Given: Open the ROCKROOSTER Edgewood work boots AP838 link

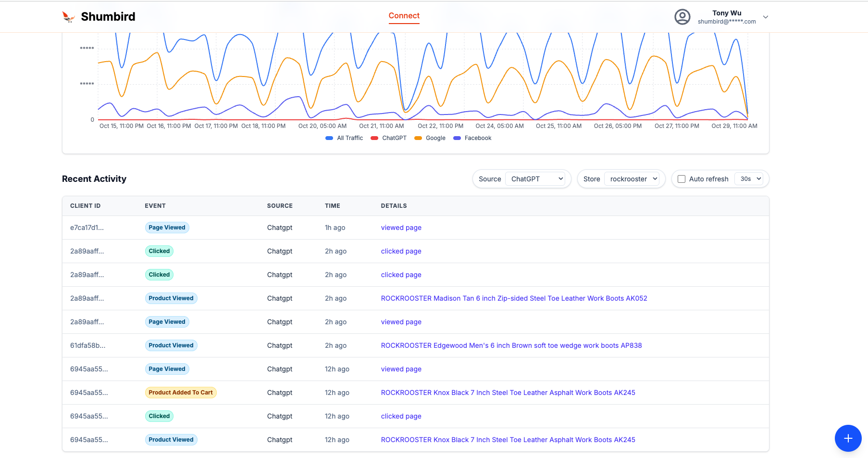Looking at the screenshot, I should pyautogui.click(x=511, y=345).
